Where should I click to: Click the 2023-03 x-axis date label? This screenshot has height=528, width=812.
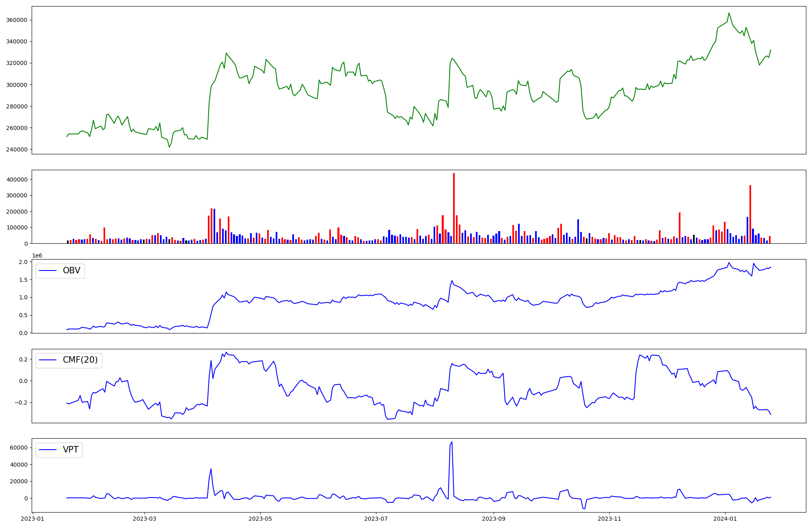coord(145,519)
